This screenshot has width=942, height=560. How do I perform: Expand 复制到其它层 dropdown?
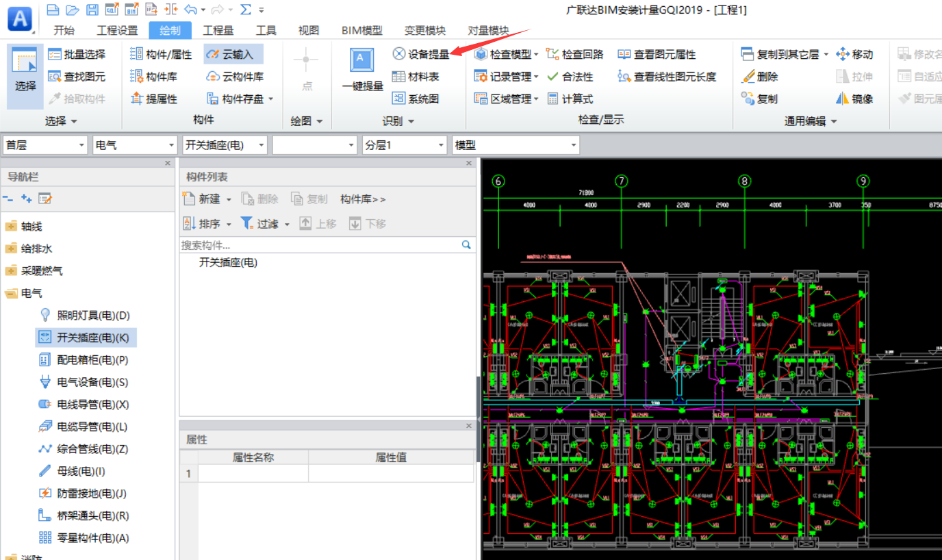[826, 54]
